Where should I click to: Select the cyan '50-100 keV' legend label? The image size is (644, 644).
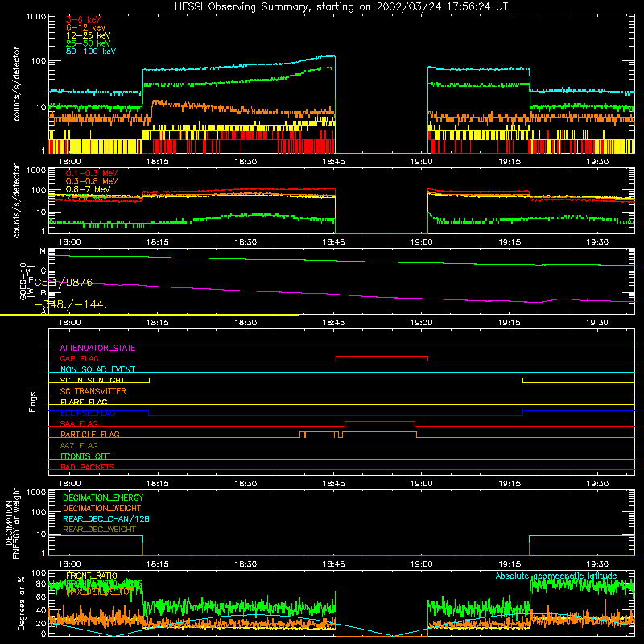(90, 52)
